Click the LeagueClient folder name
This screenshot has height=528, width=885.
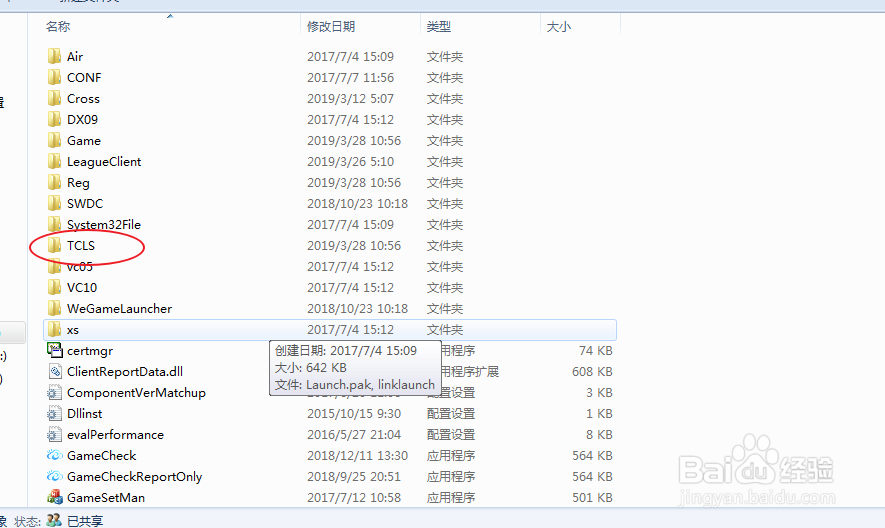point(104,162)
